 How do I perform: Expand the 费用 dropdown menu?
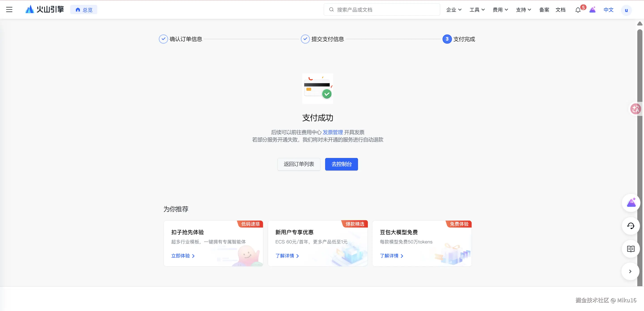tap(500, 10)
